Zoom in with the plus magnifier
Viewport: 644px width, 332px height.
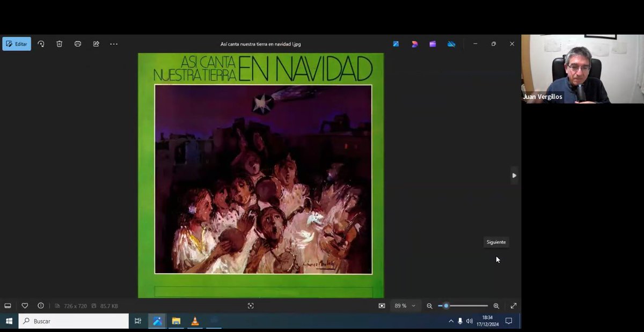tap(496, 306)
